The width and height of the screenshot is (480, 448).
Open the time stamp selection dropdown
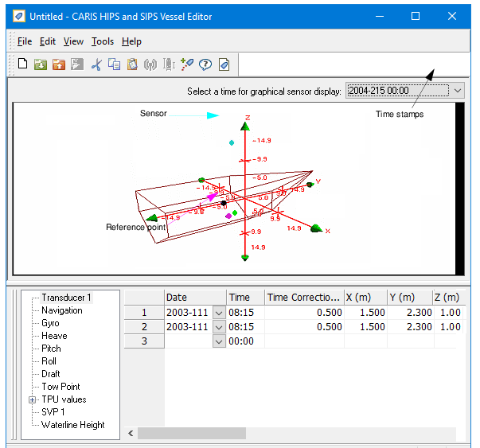[458, 91]
